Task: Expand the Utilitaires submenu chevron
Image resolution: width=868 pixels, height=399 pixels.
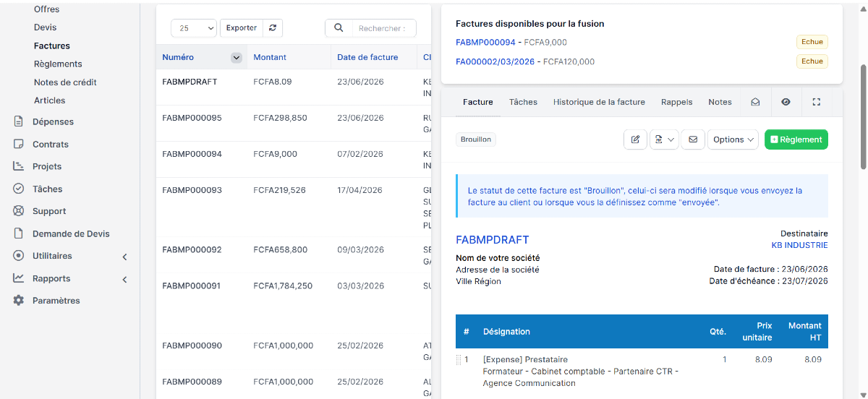Action: pos(124,257)
